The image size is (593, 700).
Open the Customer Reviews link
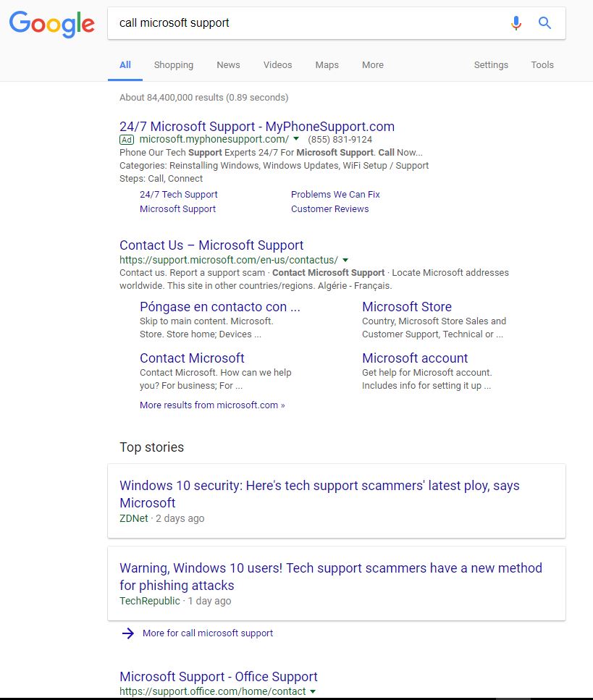point(330,209)
